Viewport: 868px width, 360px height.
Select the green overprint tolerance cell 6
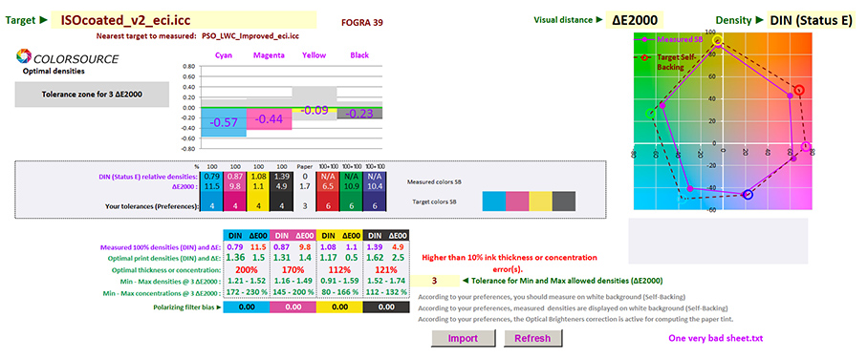point(351,206)
